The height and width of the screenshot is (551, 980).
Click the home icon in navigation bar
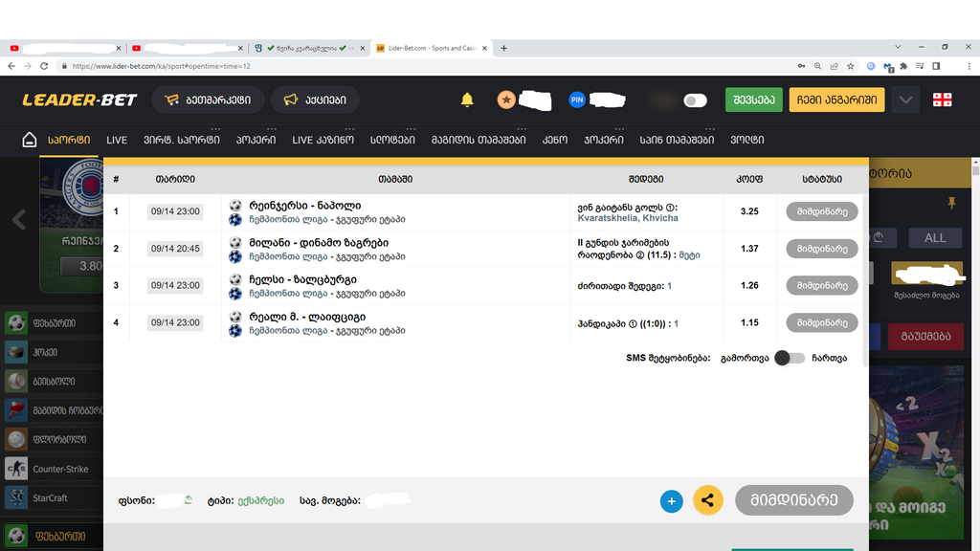point(30,140)
